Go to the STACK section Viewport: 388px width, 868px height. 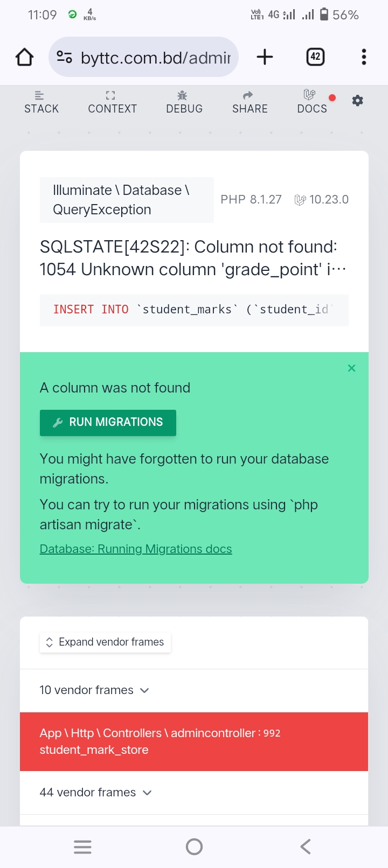(x=41, y=102)
